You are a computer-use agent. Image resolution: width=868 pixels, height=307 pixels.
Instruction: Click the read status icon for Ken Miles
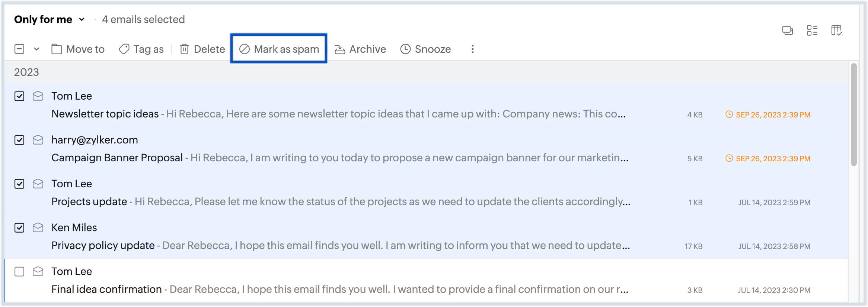point(38,228)
